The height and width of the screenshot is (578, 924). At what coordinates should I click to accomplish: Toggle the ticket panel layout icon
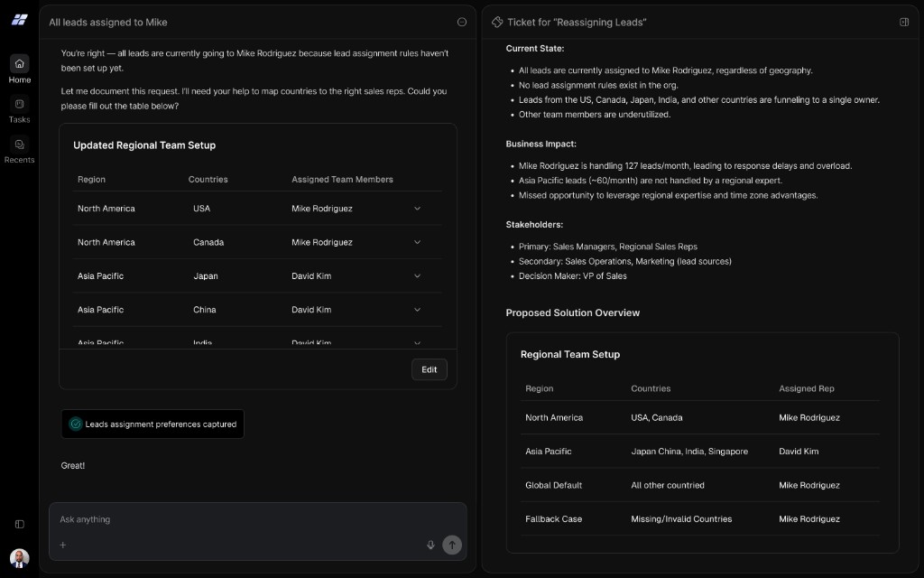(904, 22)
